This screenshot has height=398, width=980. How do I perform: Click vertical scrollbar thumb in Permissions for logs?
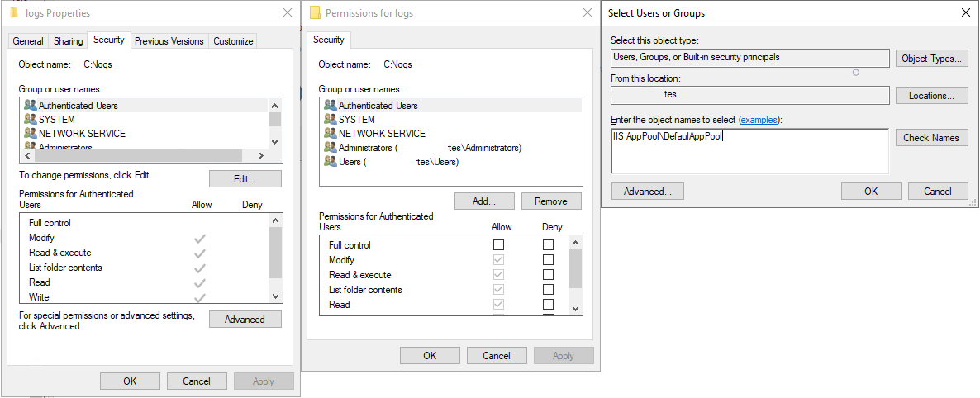click(576, 268)
